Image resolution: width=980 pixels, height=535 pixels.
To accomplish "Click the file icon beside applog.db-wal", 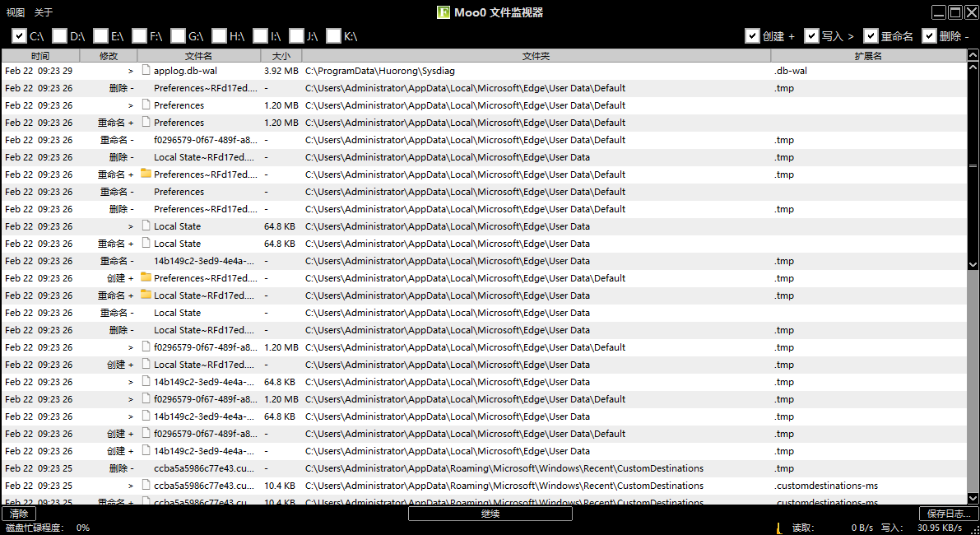I will [x=146, y=71].
